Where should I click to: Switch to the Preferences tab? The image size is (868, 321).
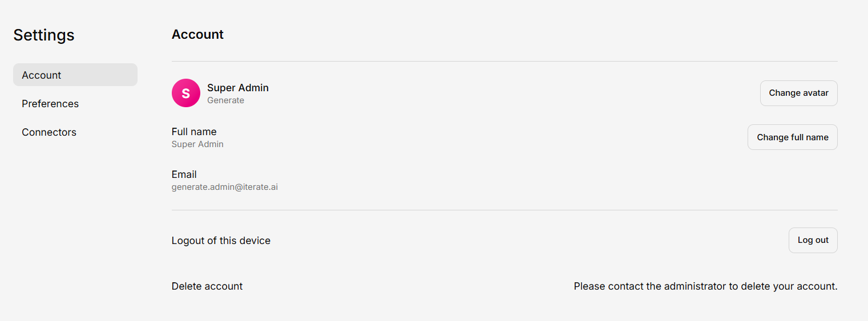click(x=50, y=104)
